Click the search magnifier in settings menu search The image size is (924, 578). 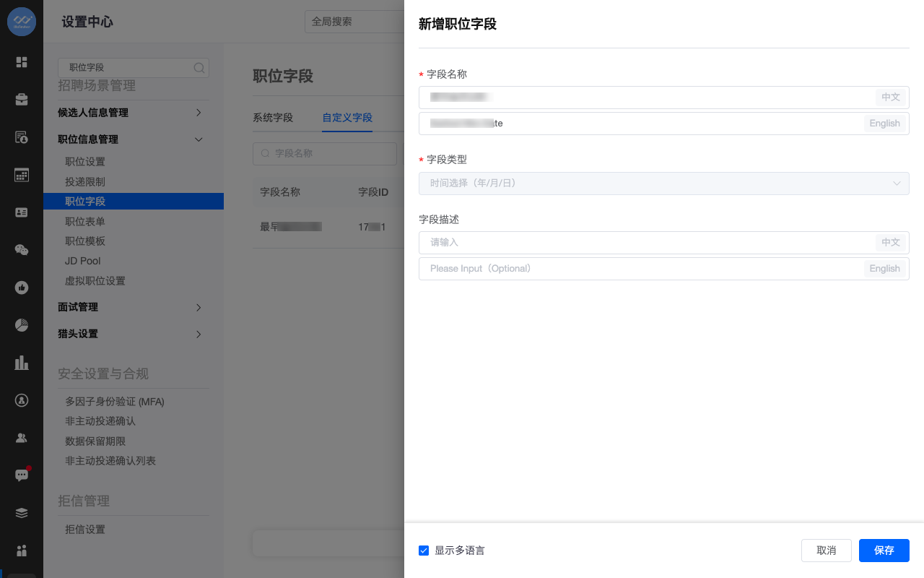tap(199, 68)
